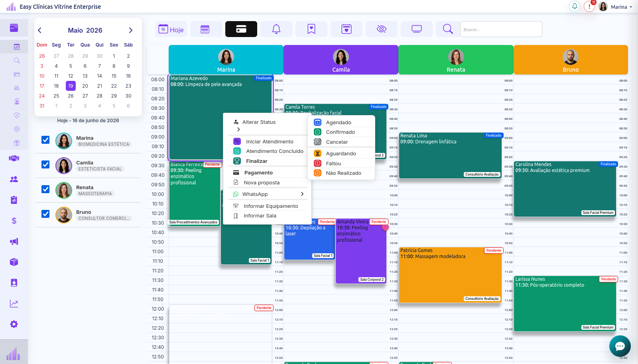Open the chat support bubble
This screenshot has width=638, height=364.
620,346
